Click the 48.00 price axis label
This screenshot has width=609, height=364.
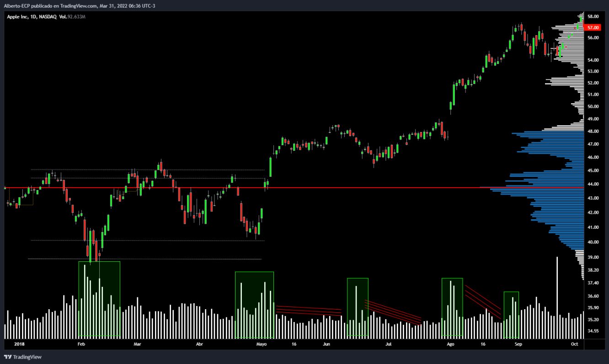[x=593, y=132]
